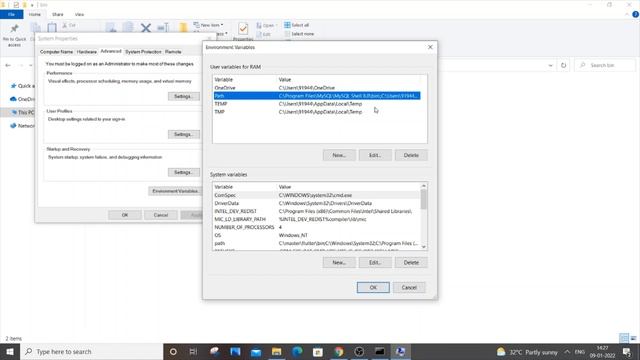Click Delete under User variables
The height and width of the screenshot is (360, 640).
coord(411,155)
